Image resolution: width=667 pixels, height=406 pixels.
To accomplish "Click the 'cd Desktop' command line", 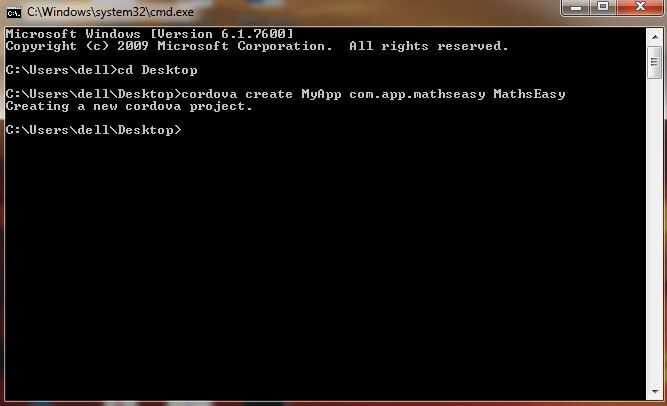I will click(x=101, y=70).
